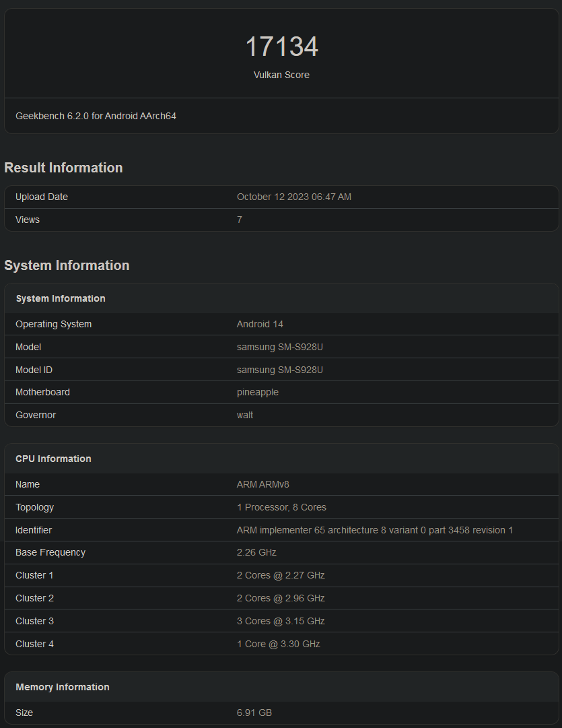Click the Android 14 value

coord(260,324)
